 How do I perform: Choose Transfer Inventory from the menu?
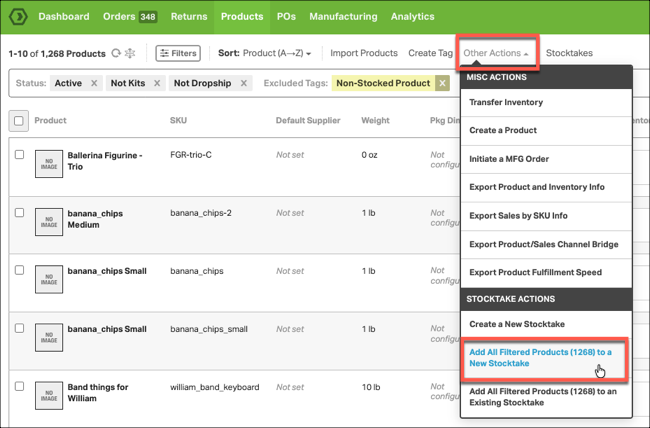tap(546, 102)
